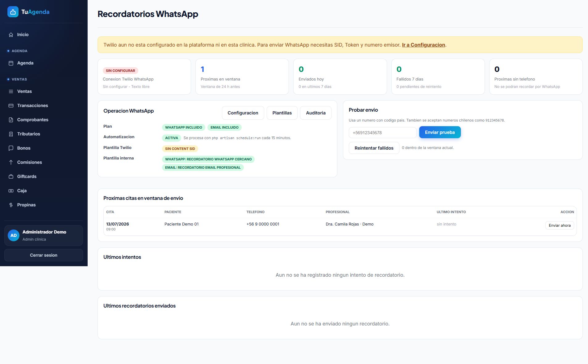
Task: Click the Enviados hoy stat card
Action: pos(340,77)
